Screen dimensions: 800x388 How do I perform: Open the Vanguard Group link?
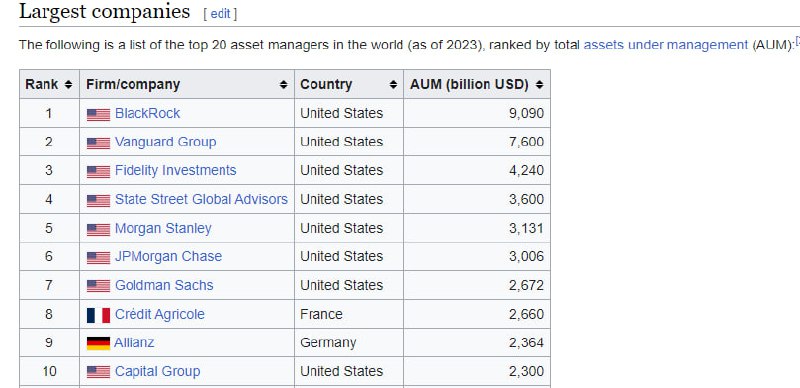pos(165,142)
